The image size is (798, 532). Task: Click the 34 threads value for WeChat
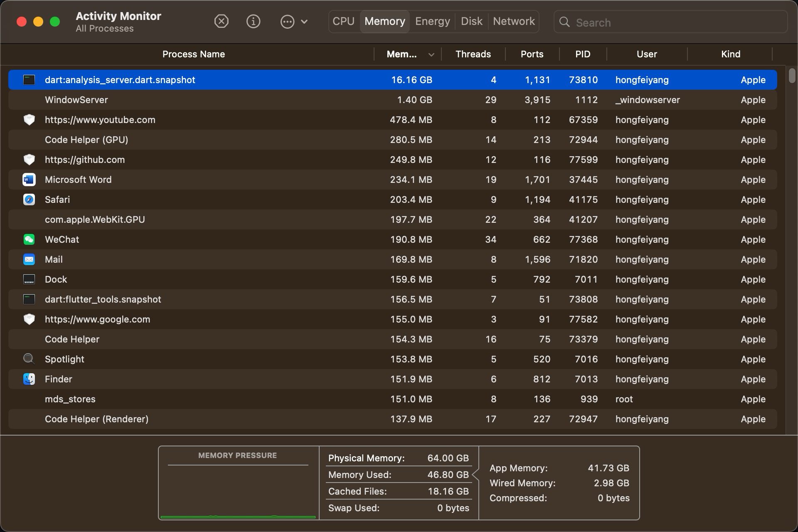coord(491,239)
